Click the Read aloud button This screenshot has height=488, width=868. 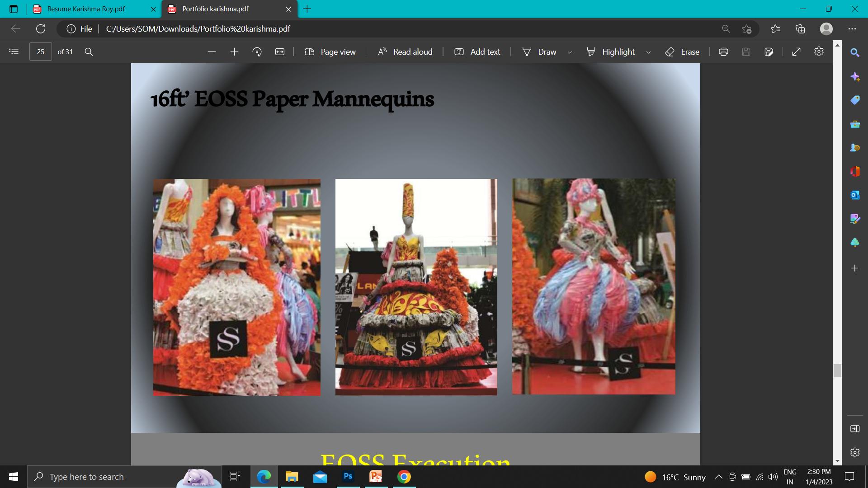pyautogui.click(x=405, y=52)
